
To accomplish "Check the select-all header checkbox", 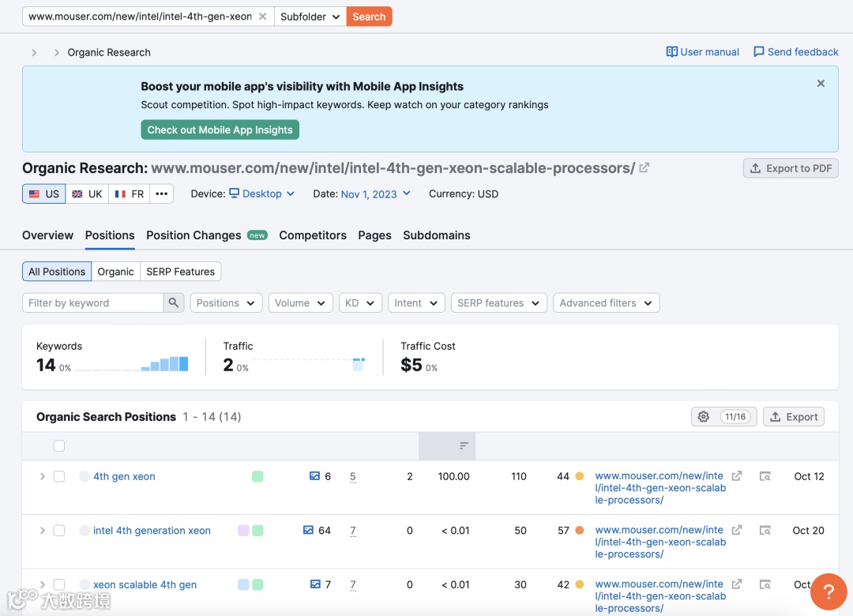I will point(59,446).
